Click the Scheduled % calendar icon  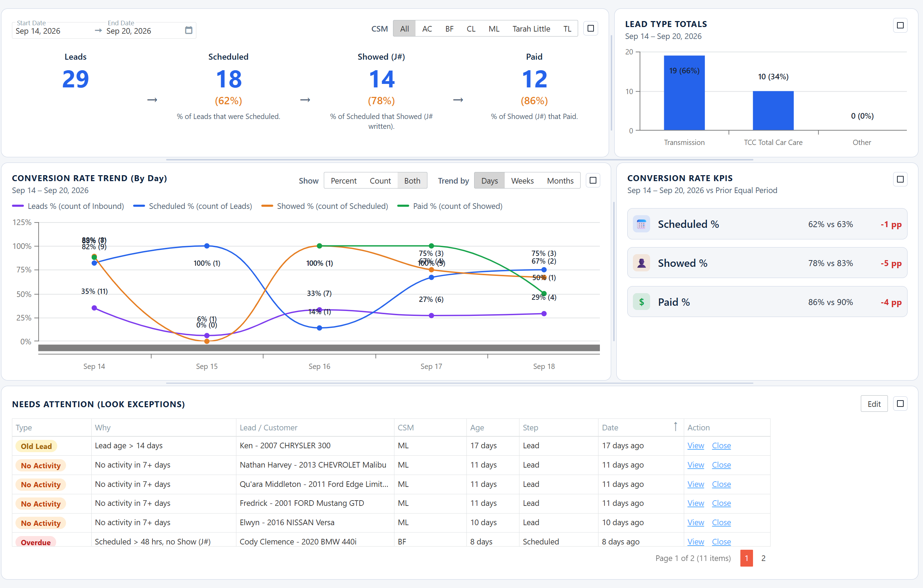[x=641, y=224]
